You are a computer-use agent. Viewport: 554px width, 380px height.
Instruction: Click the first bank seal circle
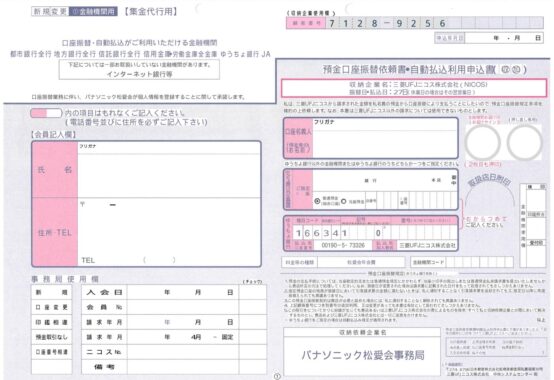pyautogui.click(x=483, y=143)
